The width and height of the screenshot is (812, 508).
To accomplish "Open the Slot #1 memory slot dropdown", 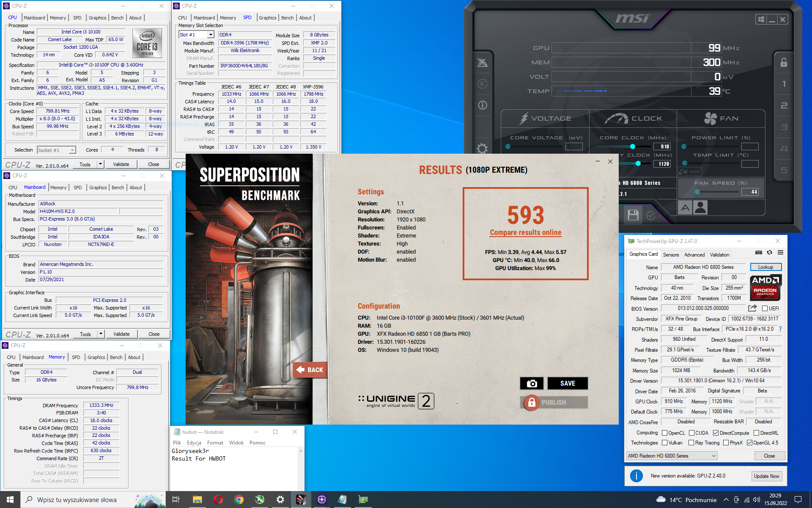I will (210, 35).
